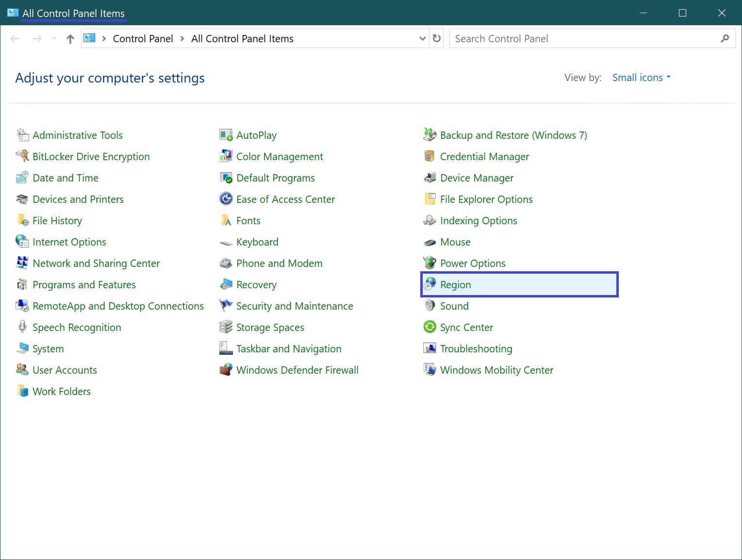Click the Color Management icon

tap(226, 156)
